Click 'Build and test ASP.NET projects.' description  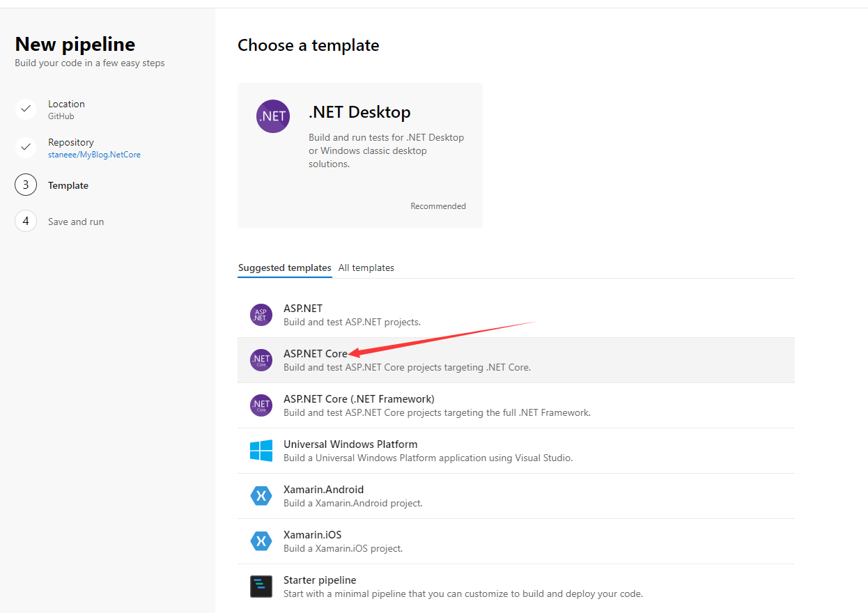(352, 322)
